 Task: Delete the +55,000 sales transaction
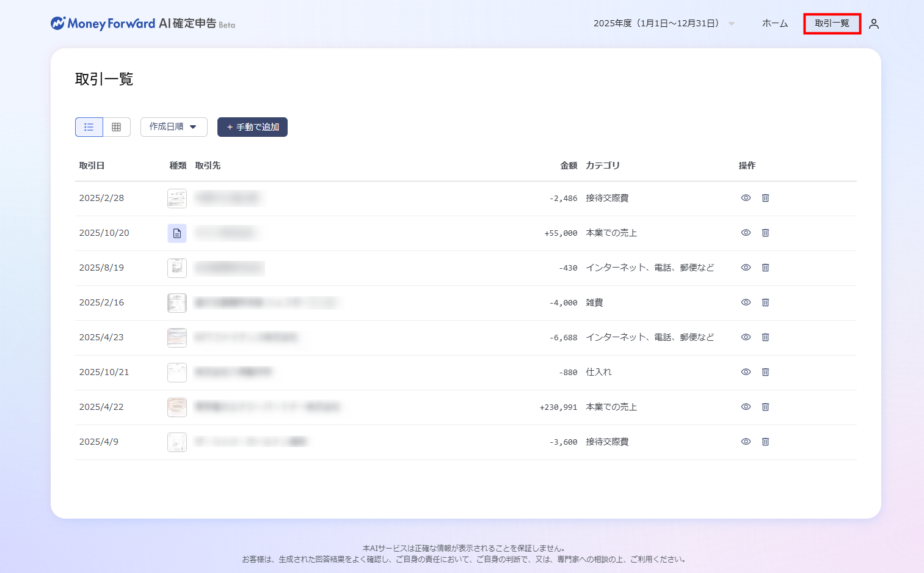coord(765,233)
